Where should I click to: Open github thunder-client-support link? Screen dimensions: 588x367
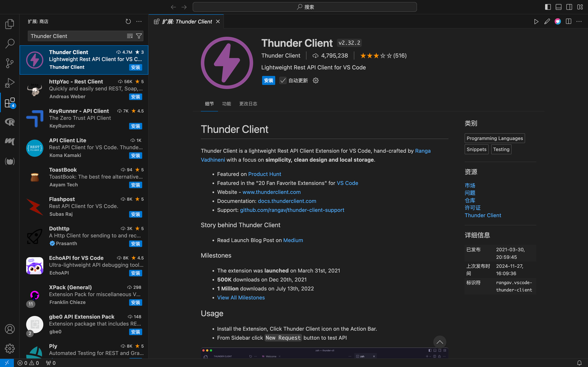(292, 210)
